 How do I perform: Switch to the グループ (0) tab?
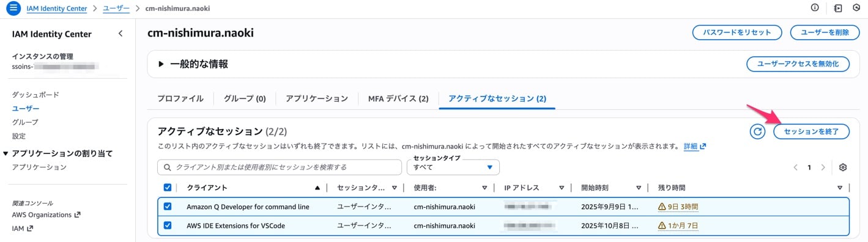tap(245, 98)
